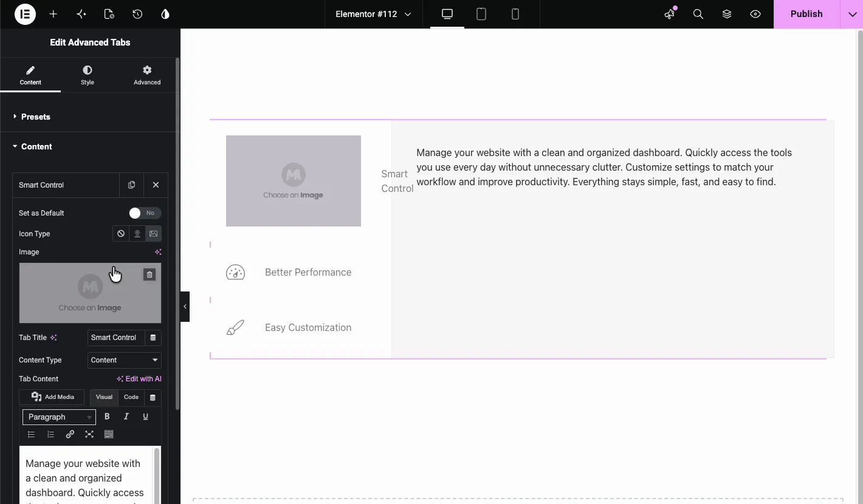Select the Easy Customization tab

coord(308,327)
